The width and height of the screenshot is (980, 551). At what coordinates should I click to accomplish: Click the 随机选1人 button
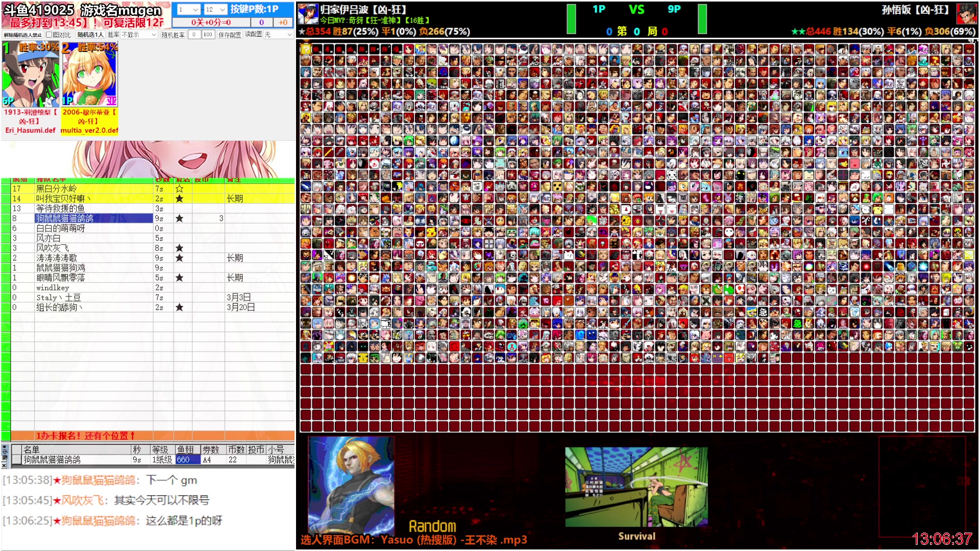[x=90, y=35]
